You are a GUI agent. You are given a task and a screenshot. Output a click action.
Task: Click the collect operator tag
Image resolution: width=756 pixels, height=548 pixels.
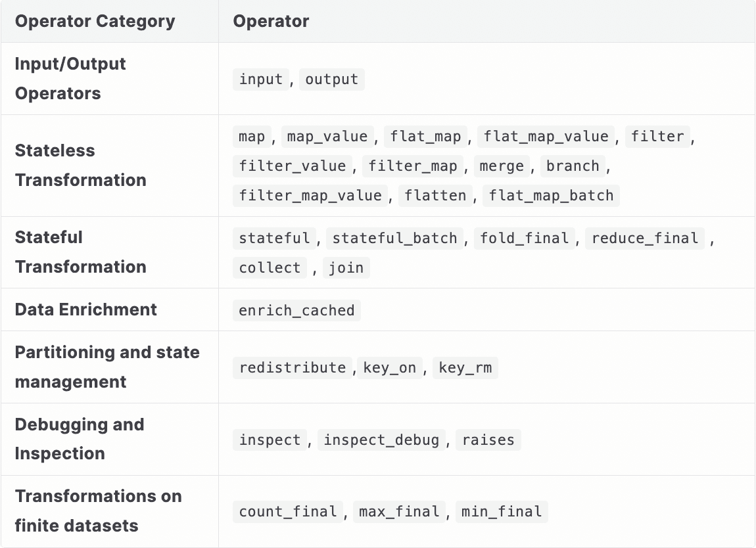pos(270,267)
